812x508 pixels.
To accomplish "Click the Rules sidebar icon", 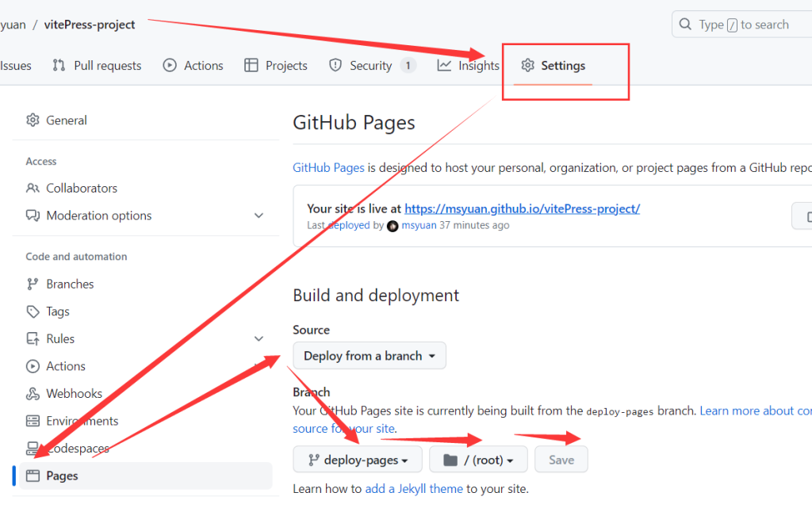I will 33,338.
